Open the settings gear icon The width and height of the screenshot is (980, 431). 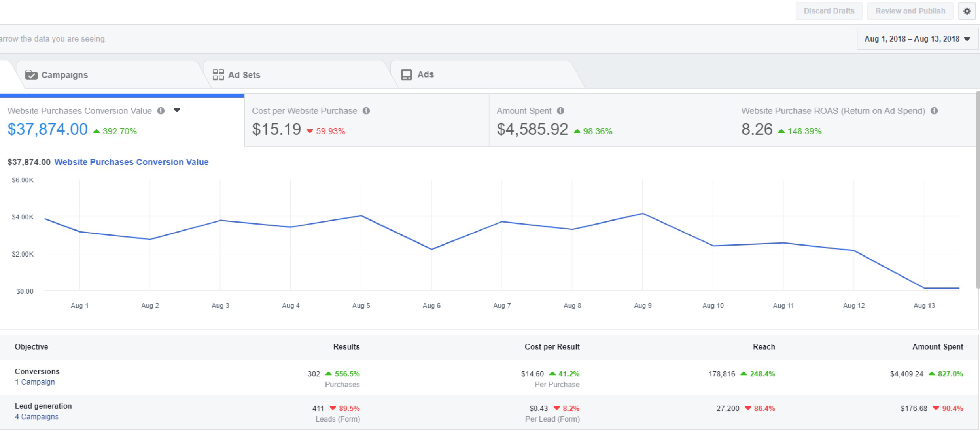(967, 11)
